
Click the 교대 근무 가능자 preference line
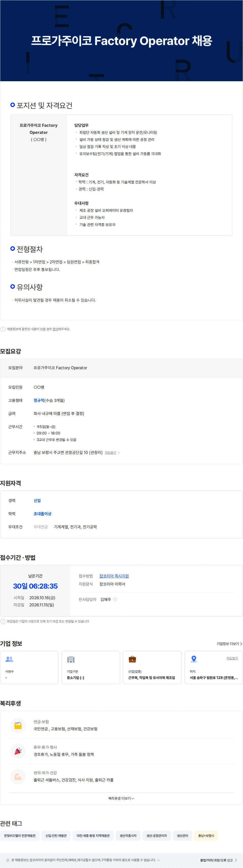[92, 217]
